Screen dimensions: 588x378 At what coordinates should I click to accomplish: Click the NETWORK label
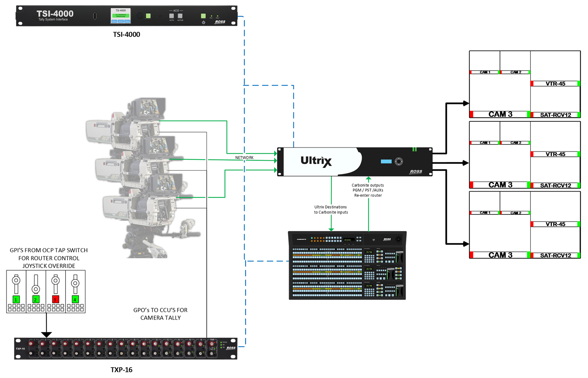pos(244,158)
